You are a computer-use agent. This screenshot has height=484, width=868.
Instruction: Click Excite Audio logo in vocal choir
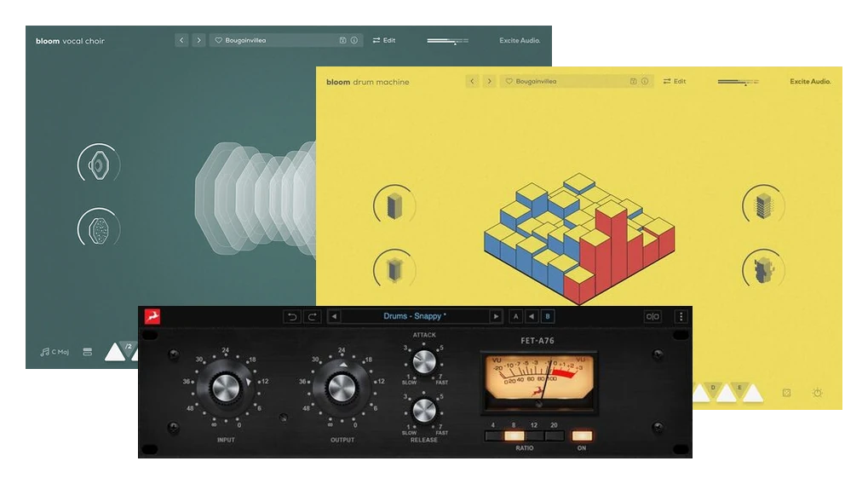pos(520,40)
